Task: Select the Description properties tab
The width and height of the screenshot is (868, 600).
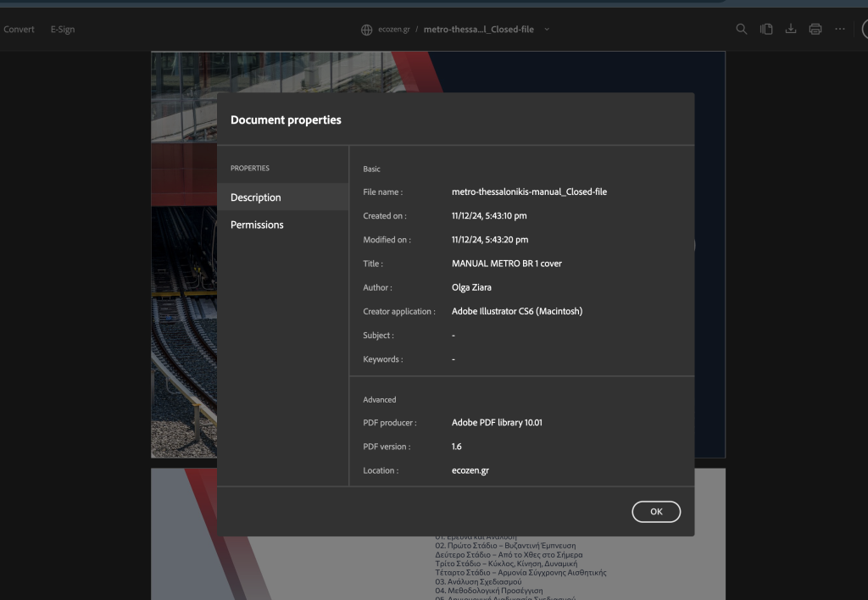Action: tap(283, 197)
